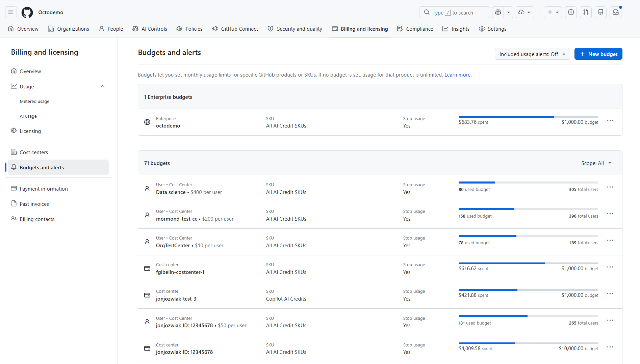Open the cloud agent dropdown in header
Screen dimensions: 640x364
[525, 12]
